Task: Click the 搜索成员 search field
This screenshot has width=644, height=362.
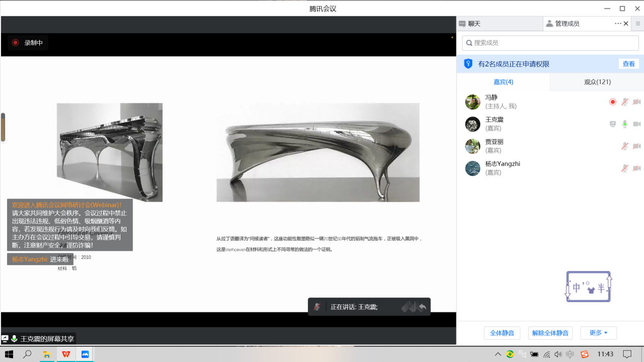Action: 550,43
